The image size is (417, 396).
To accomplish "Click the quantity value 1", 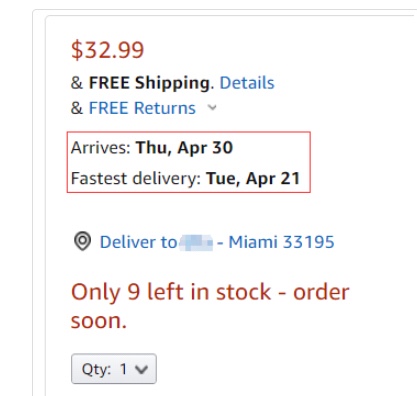I will click(x=124, y=369).
